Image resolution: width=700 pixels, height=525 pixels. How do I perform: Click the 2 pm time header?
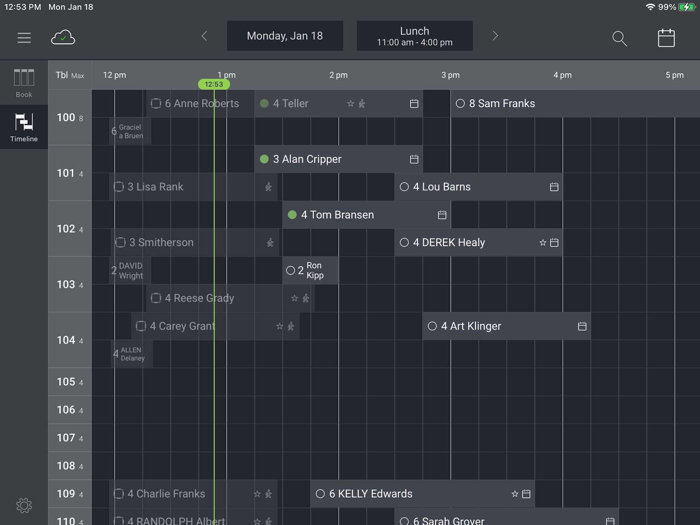tap(338, 75)
